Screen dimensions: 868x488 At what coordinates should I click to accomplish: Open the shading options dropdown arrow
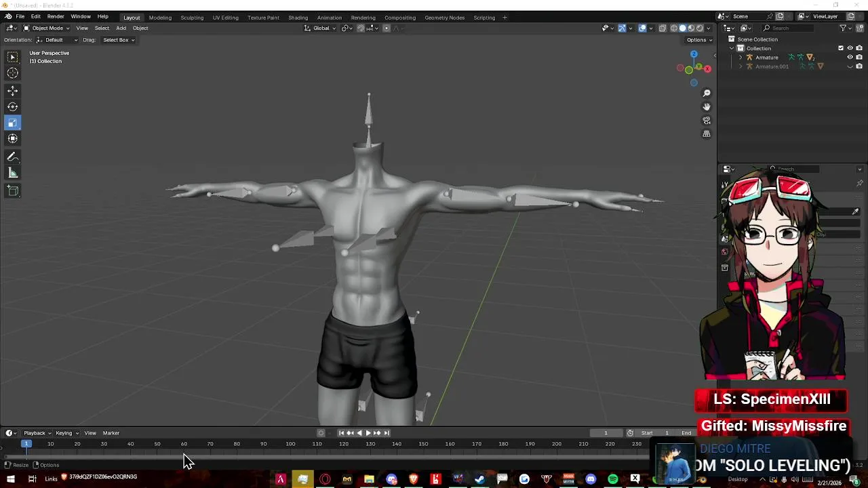tap(710, 28)
